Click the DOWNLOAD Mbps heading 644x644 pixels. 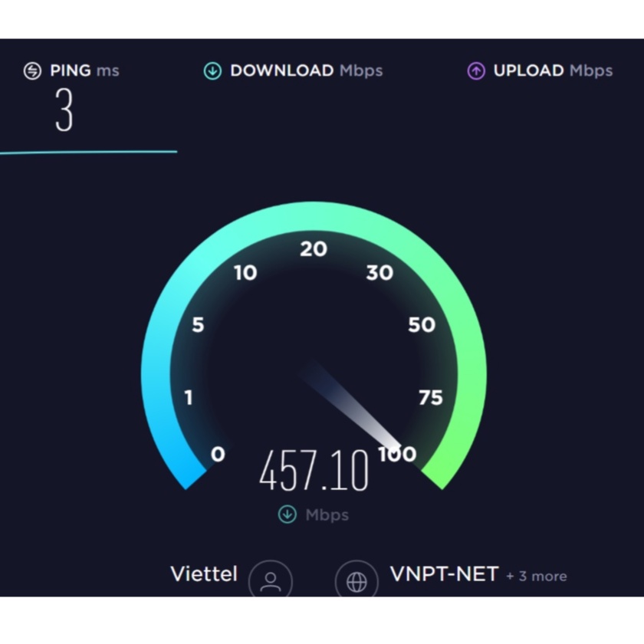[x=307, y=71]
